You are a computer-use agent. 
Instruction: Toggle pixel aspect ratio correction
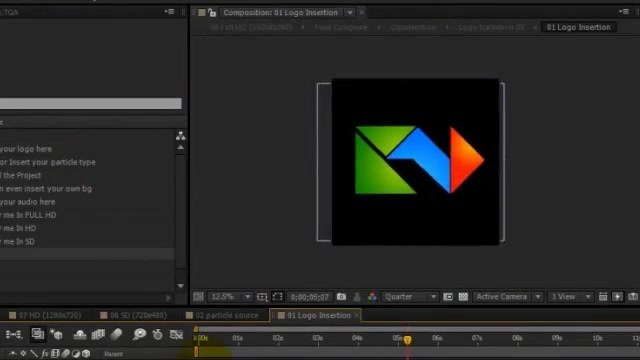(x=603, y=297)
